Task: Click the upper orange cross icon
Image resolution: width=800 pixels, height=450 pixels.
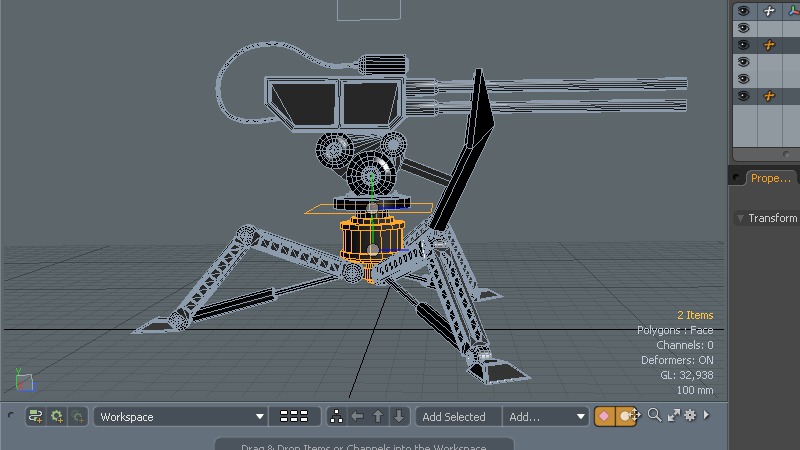Action: tap(769, 45)
